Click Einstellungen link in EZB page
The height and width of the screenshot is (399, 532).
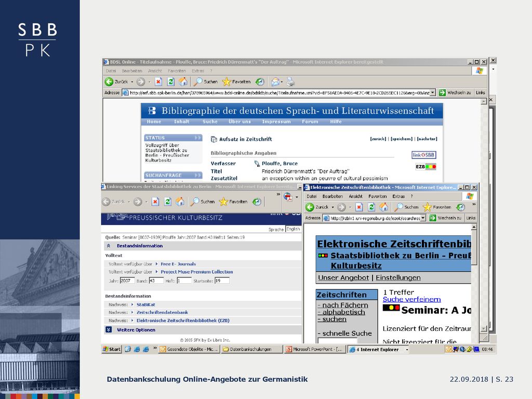pos(398,278)
